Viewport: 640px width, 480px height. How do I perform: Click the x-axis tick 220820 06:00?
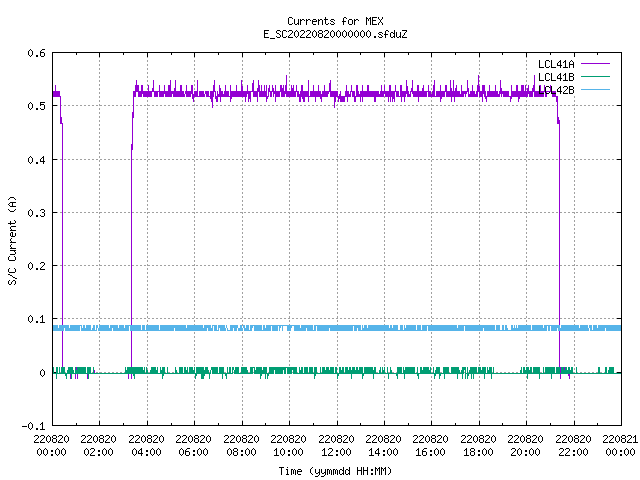click(x=193, y=446)
